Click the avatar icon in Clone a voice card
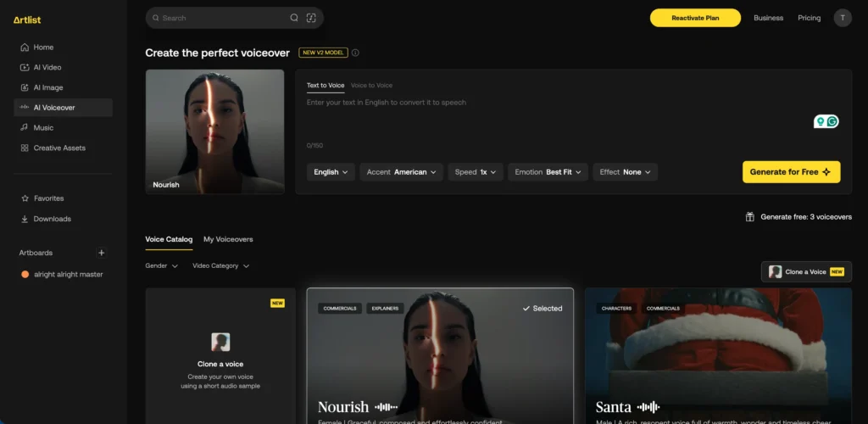 [x=220, y=342]
